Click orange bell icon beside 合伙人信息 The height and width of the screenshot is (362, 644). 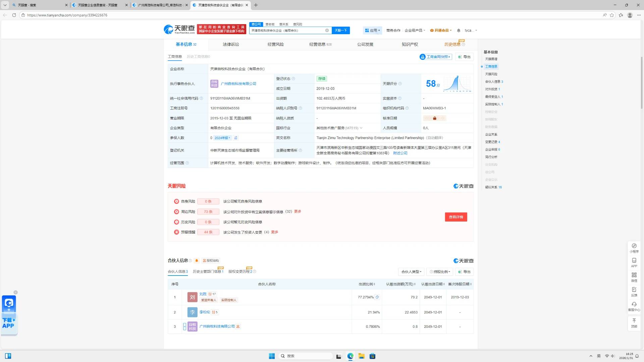click(197, 261)
